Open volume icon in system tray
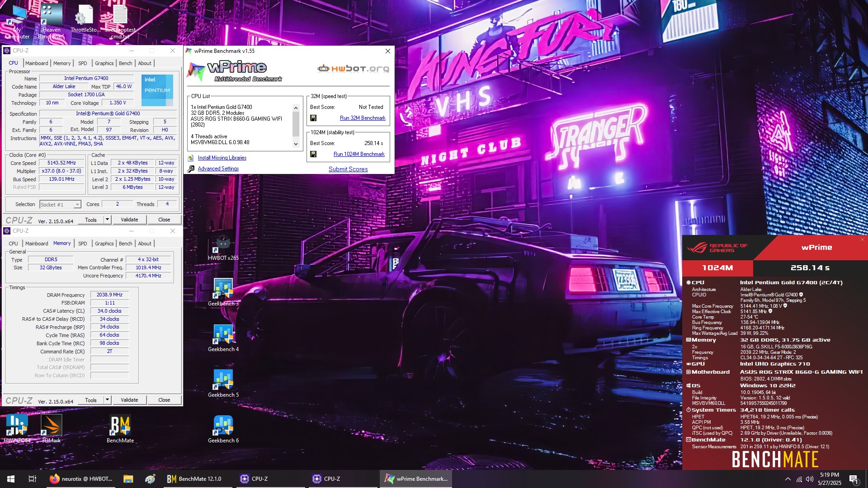Image resolution: width=868 pixels, height=488 pixels. (x=809, y=479)
